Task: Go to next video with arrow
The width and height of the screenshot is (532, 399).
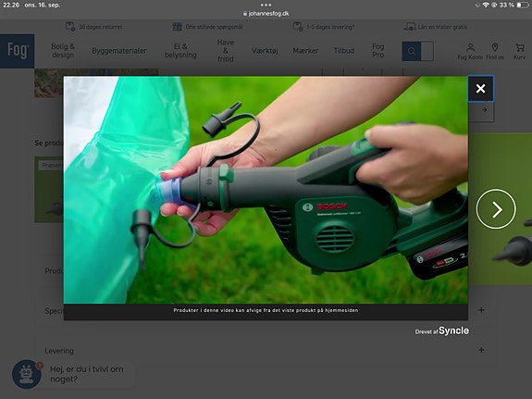Action: pos(496,209)
